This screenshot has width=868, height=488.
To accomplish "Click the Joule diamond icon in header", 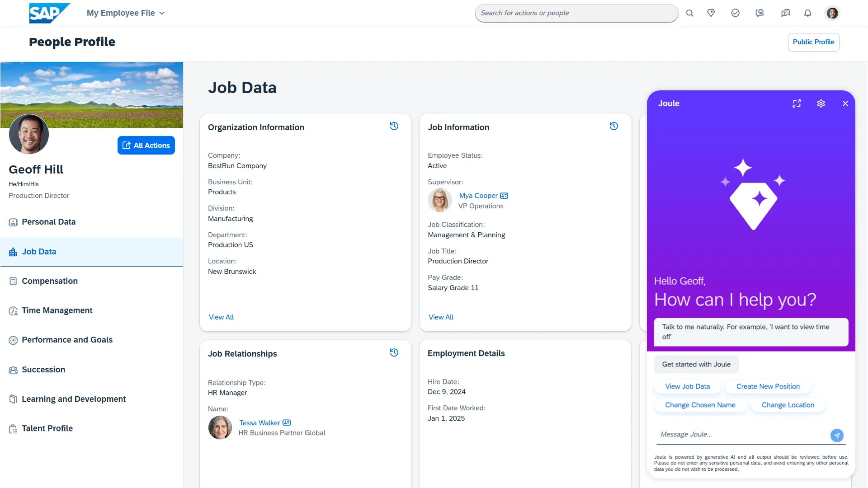I will [x=711, y=13].
